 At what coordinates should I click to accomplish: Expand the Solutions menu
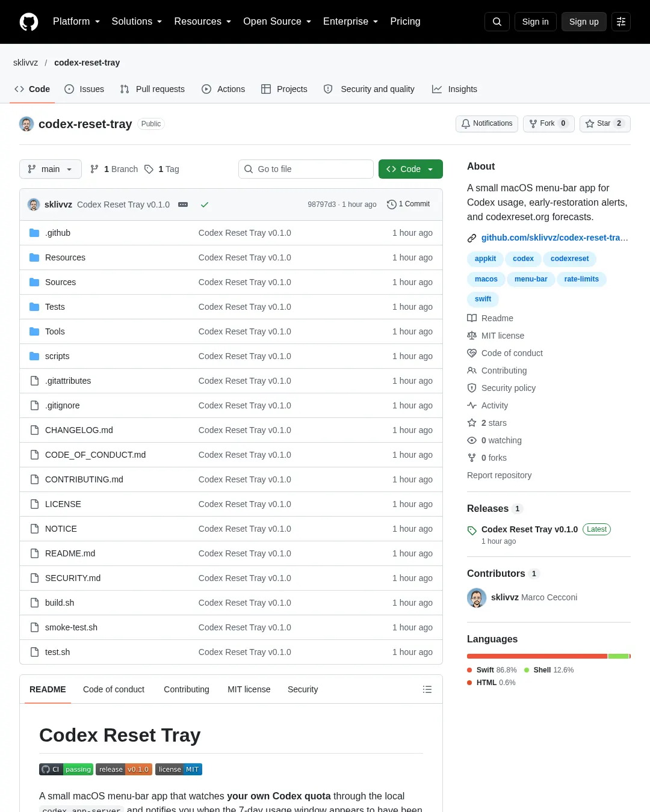[x=137, y=22]
